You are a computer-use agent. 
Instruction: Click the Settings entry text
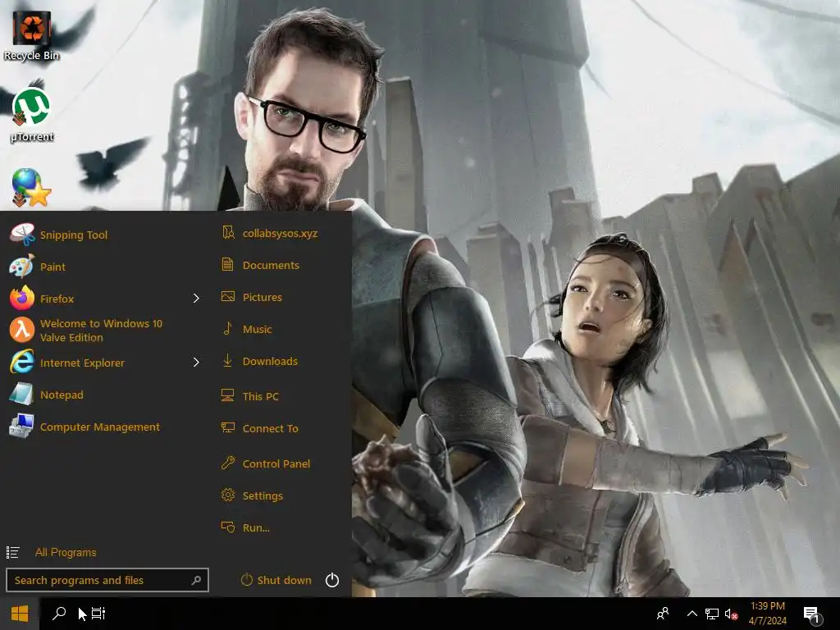pyautogui.click(x=262, y=495)
